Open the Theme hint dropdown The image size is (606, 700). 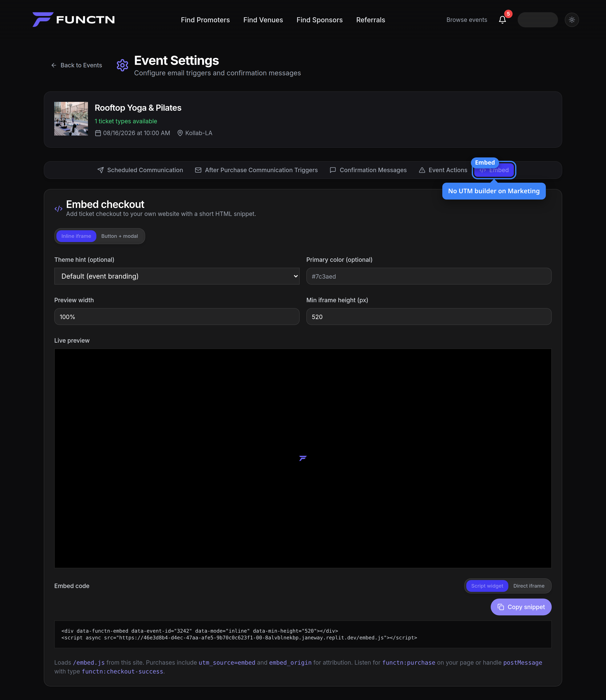[177, 276]
